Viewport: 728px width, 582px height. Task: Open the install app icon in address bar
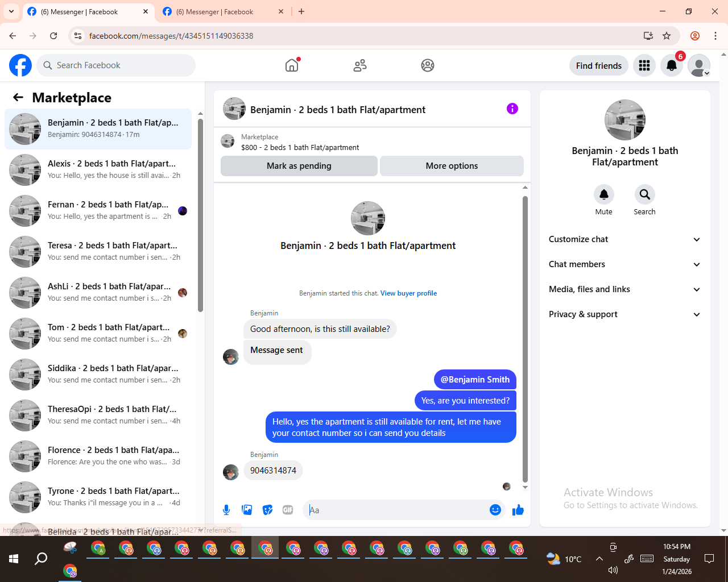[x=648, y=36]
